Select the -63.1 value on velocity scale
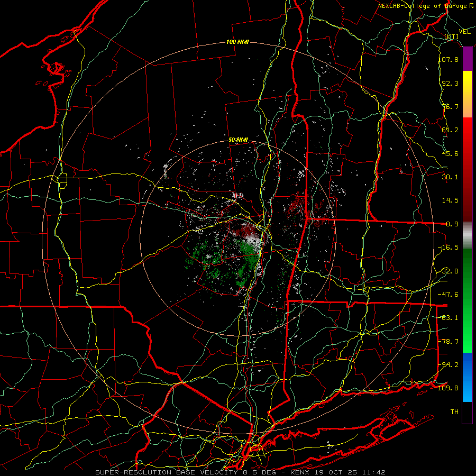The width and height of the screenshot is (476, 476). tap(448, 318)
